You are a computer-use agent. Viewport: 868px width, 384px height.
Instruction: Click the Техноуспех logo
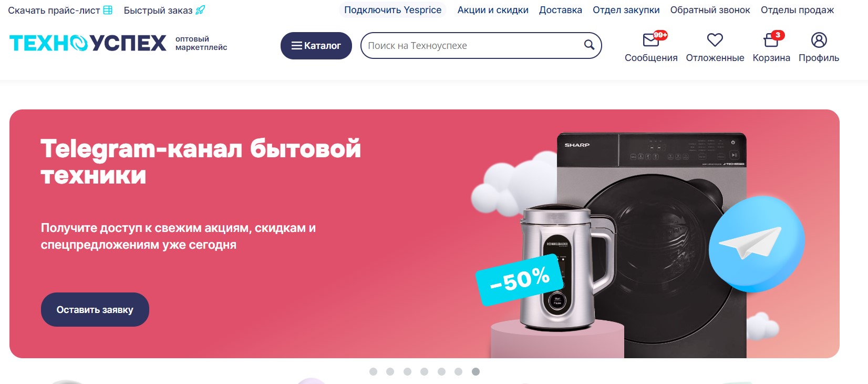pyautogui.click(x=88, y=43)
